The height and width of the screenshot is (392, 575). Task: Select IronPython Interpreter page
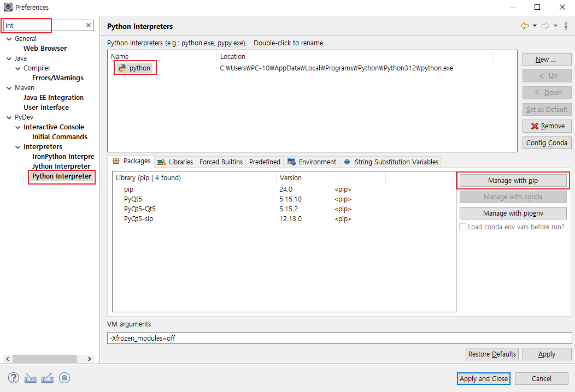63,157
